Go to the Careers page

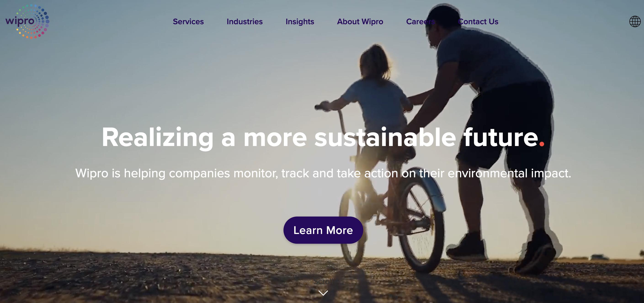click(420, 22)
